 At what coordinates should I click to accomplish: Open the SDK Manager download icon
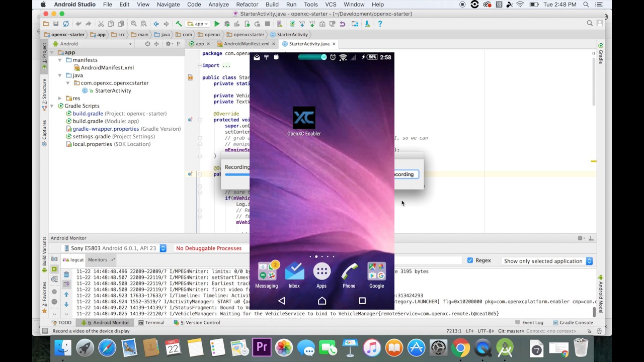point(368,24)
